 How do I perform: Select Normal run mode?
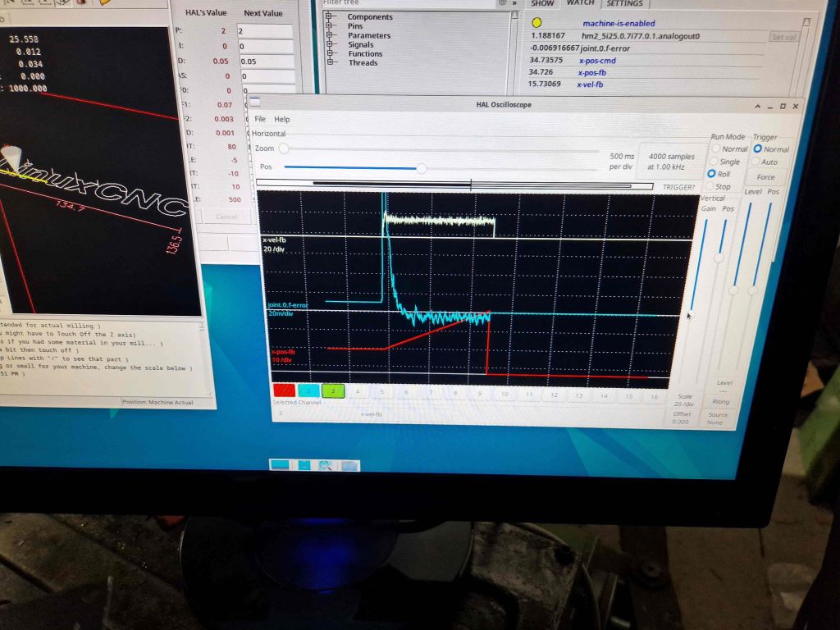[729, 149]
